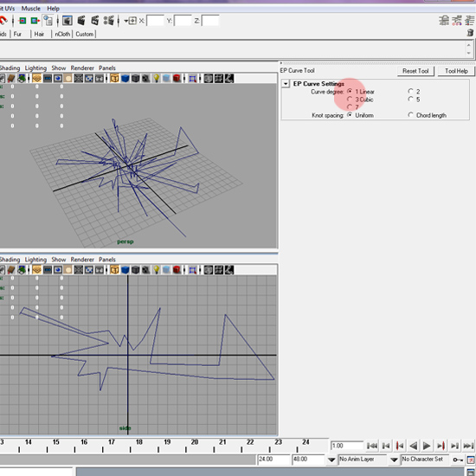Viewport: 476px width, 476px height.
Task: Click the trash can icon on shelf
Action: (470, 33)
